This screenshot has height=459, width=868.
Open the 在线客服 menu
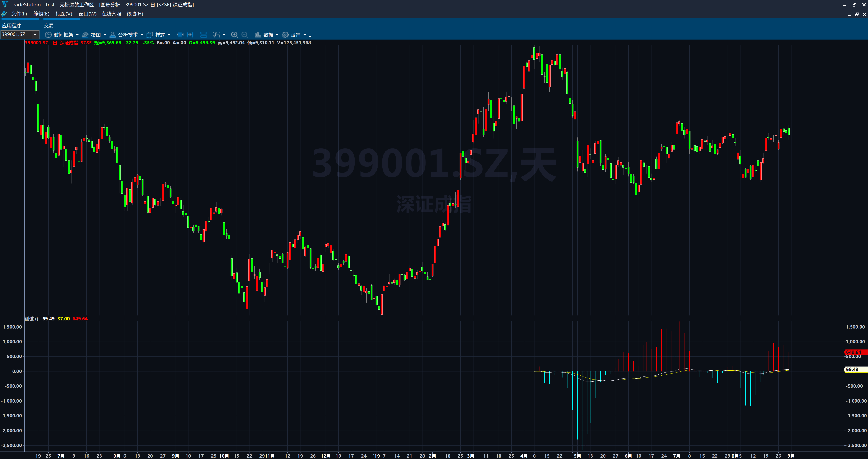[112, 14]
